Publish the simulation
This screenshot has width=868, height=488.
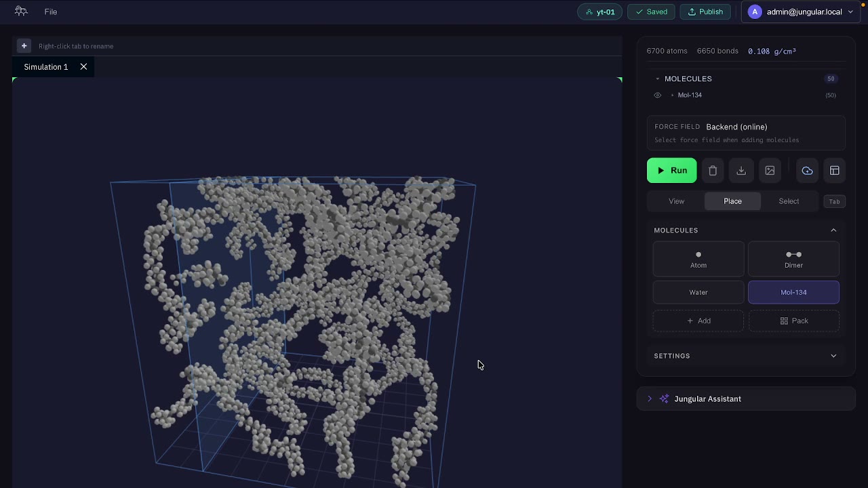(x=705, y=12)
